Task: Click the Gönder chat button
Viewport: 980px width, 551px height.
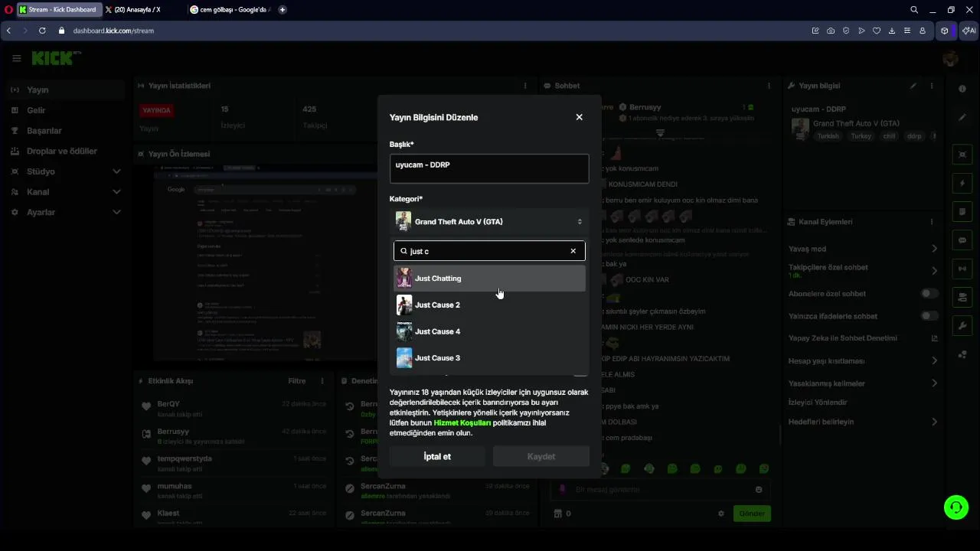Action: point(752,514)
